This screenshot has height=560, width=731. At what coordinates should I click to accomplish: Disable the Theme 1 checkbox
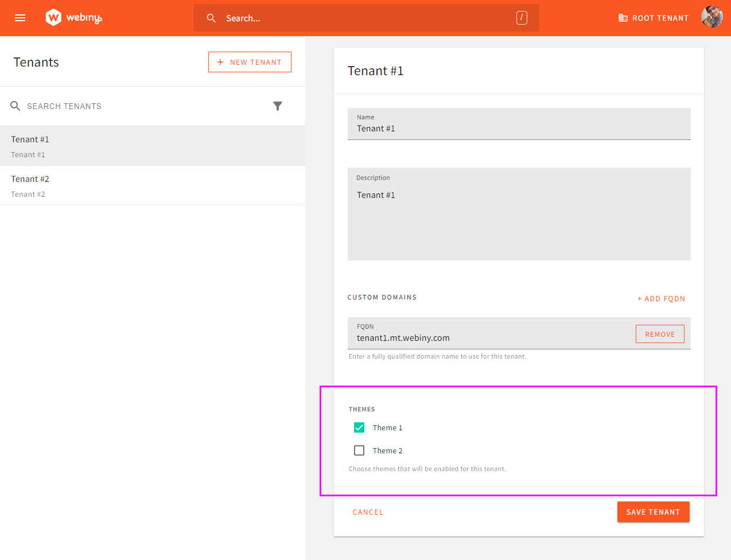pos(359,427)
